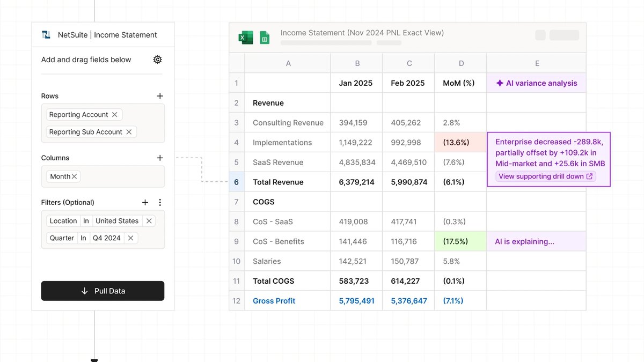Add a new Rows field with plus icon
The image size is (644, 362).
160,96
